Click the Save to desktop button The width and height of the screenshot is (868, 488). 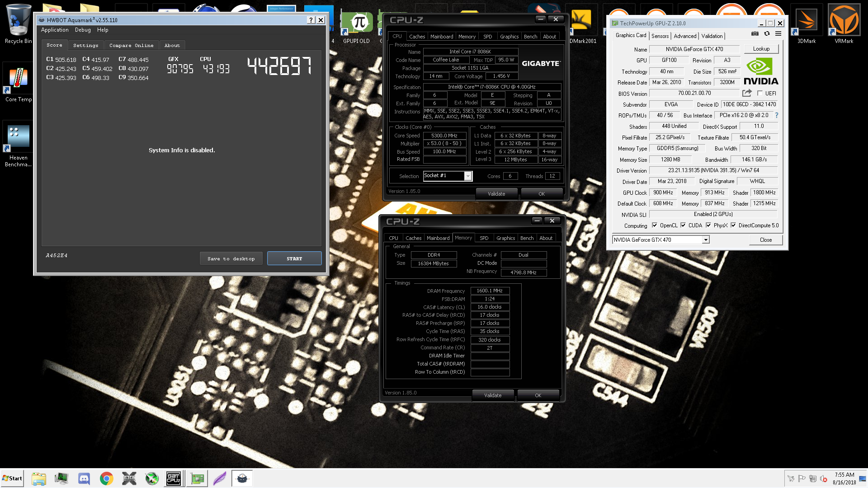(x=231, y=258)
